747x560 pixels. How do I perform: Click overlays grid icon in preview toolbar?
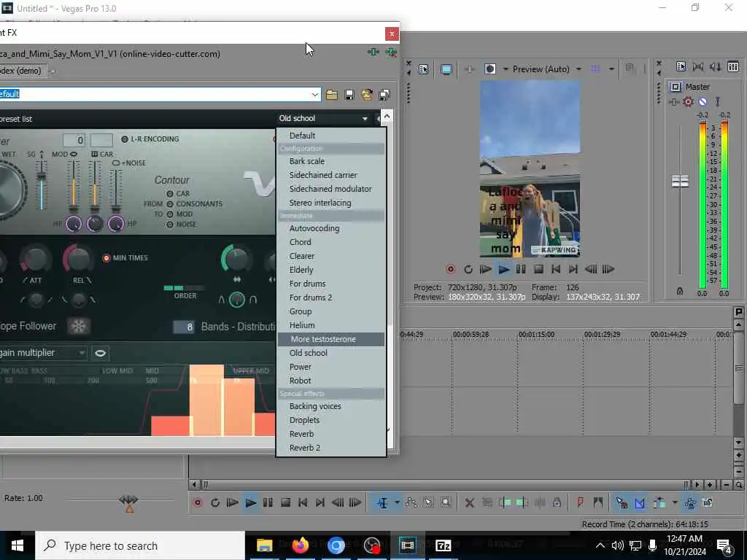pyautogui.click(x=595, y=69)
